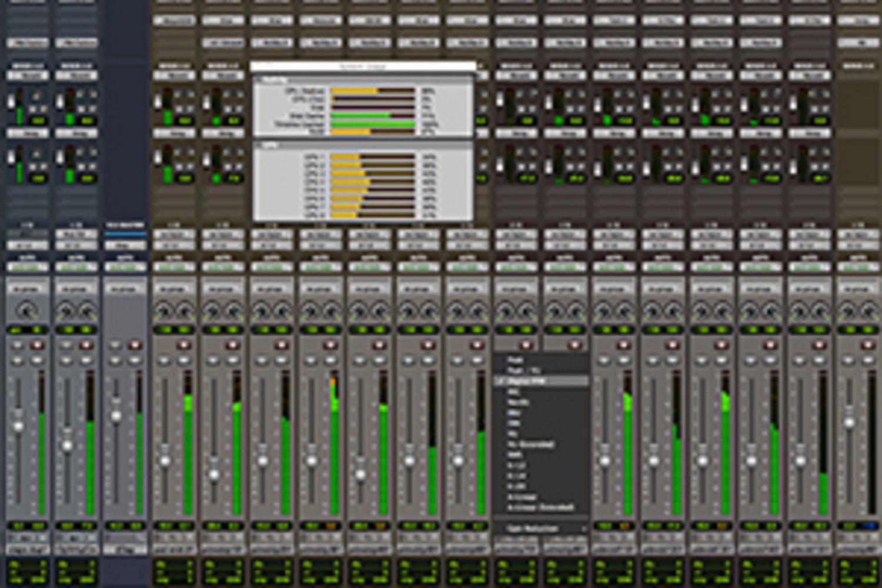The width and height of the screenshot is (882, 588).
Task: Click the pan knob on the first channel strip
Action: 26,310
